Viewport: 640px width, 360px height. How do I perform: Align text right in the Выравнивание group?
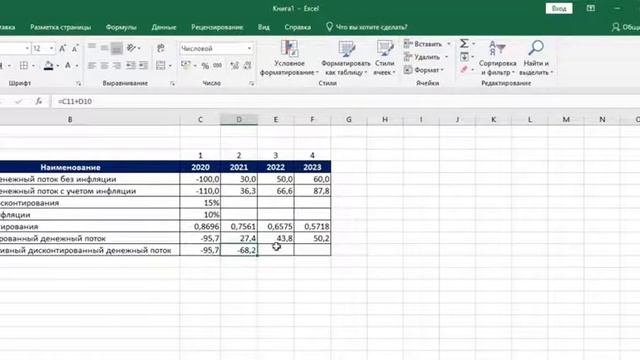(117, 65)
